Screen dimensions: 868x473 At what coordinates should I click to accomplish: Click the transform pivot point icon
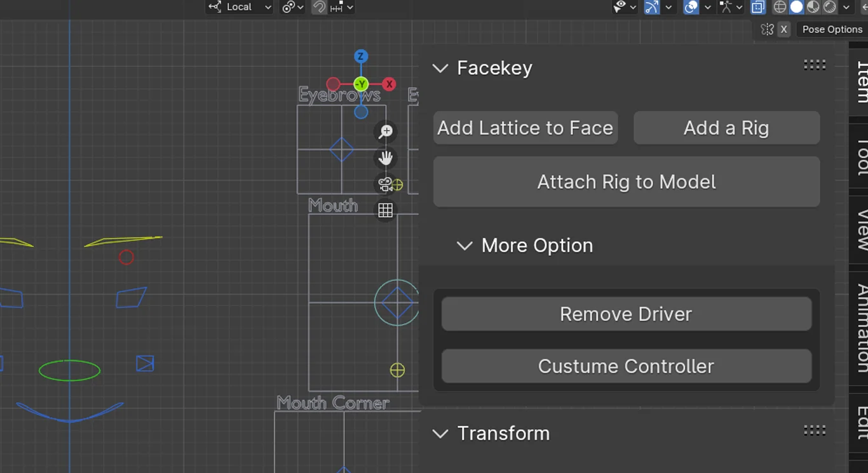click(x=289, y=7)
